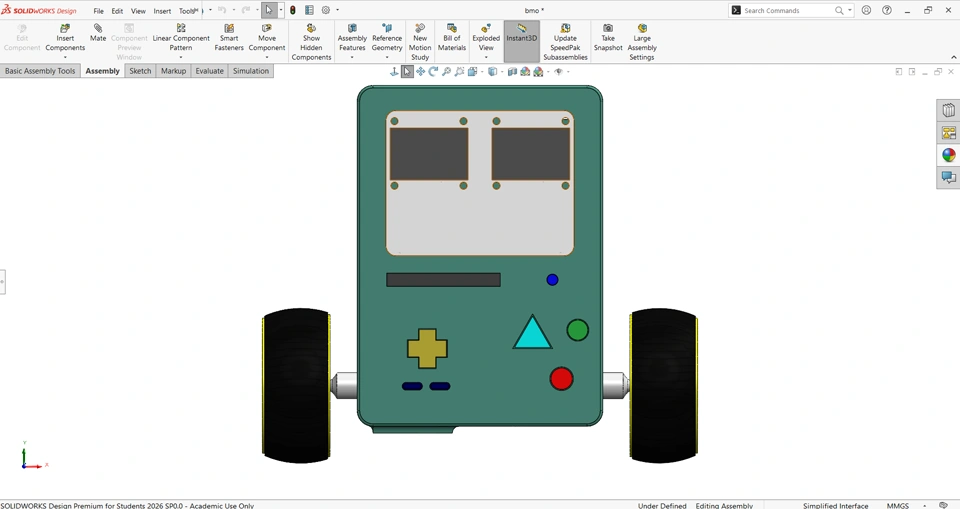Click Simplified Interface in status bar
The image size is (960, 509).
835,505
